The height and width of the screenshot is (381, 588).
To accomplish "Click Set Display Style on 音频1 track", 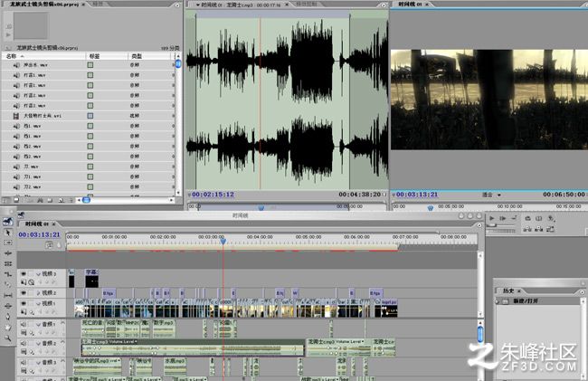I will click(x=24, y=333).
